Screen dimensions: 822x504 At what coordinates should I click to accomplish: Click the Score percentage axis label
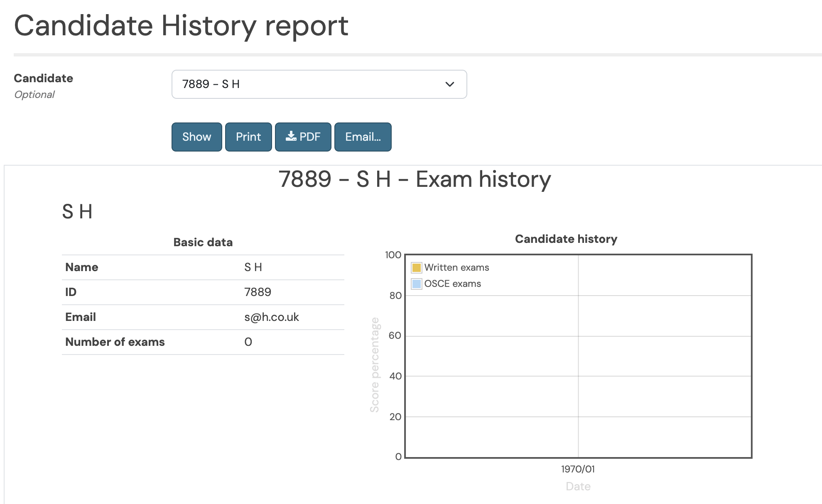(375, 365)
